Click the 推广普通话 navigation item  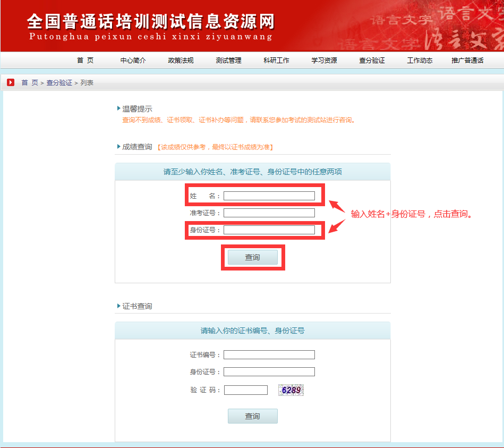point(467,61)
